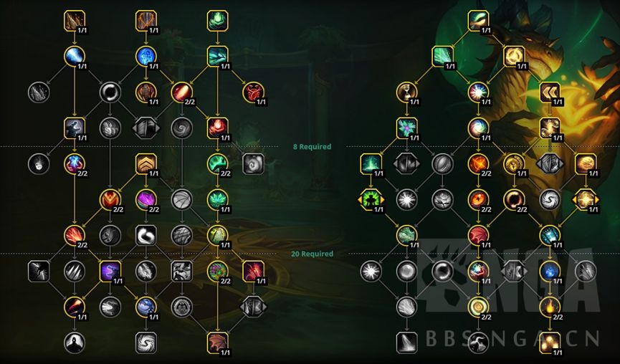Select the red chevron shield talent
Screen dimensions: 620x364
110,200
